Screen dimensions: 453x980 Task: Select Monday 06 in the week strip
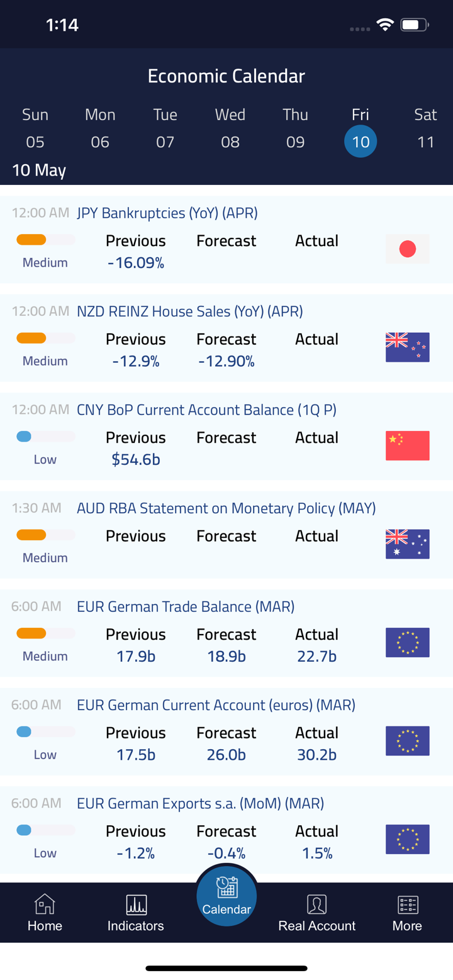click(x=100, y=142)
